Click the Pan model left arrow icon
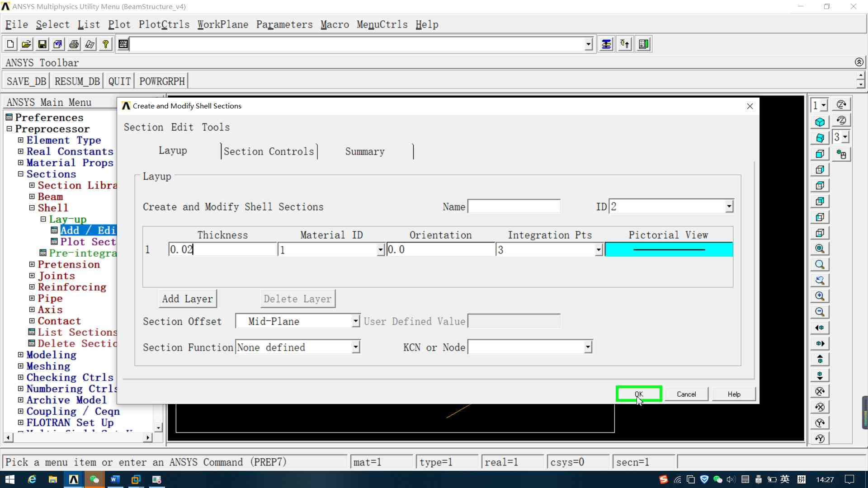The height and width of the screenshot is (488, 868). point(820,328)
